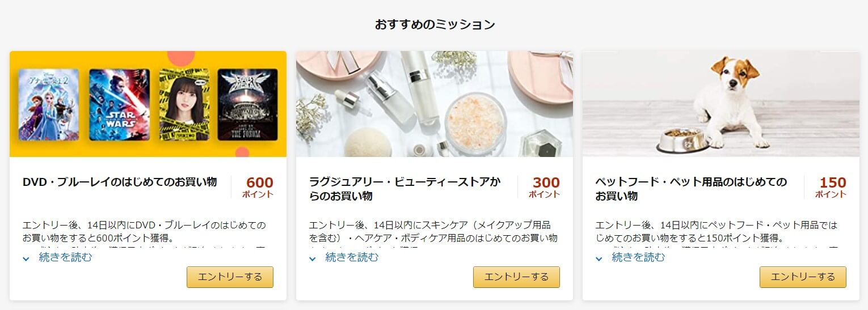Image resolution: width=868 pixels, height=310 pixels.
Task: Click the Star Wars Blu-ray cover
Action: click(x=119, y=104)
